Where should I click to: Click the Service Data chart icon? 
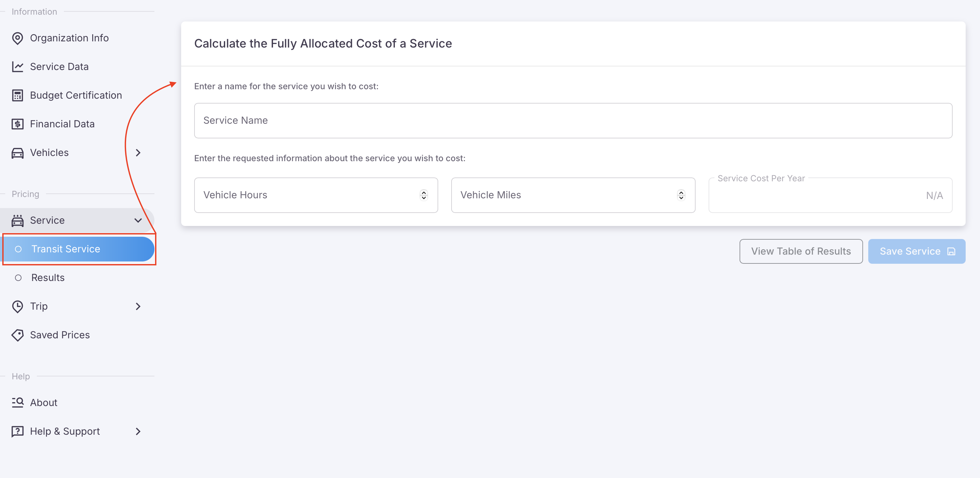pyautogui.click(x=18, y=66)
